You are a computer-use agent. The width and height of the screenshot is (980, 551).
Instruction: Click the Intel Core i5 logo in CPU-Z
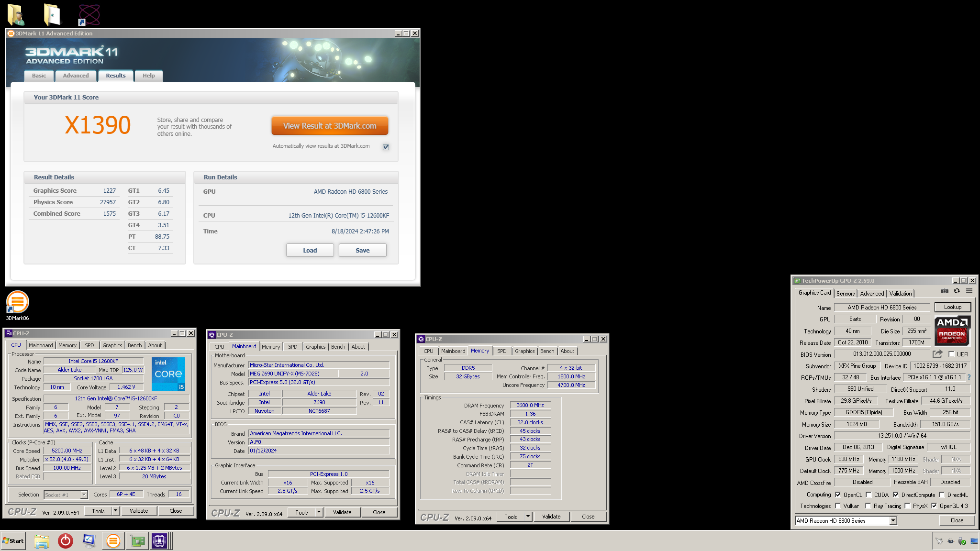click(x=168, y=374)
